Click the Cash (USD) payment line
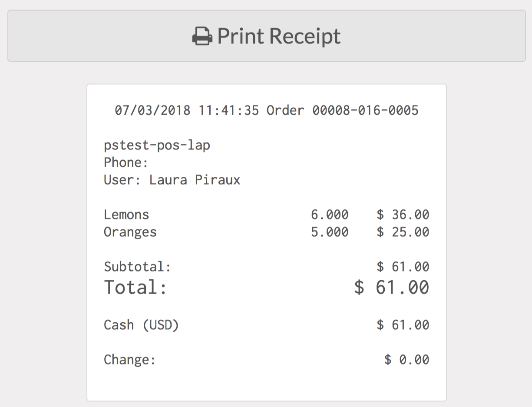Image resolution: width=532 pixels, height=407 pixels. click(x=141, y=325)
